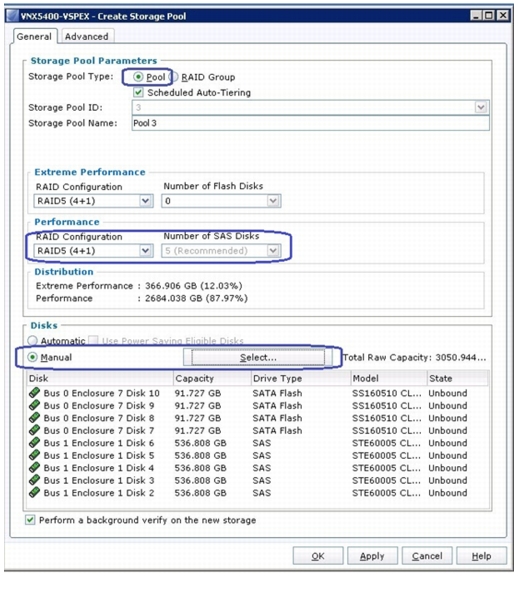
Task: Switch to the General tab
Action: pos(35,36)
